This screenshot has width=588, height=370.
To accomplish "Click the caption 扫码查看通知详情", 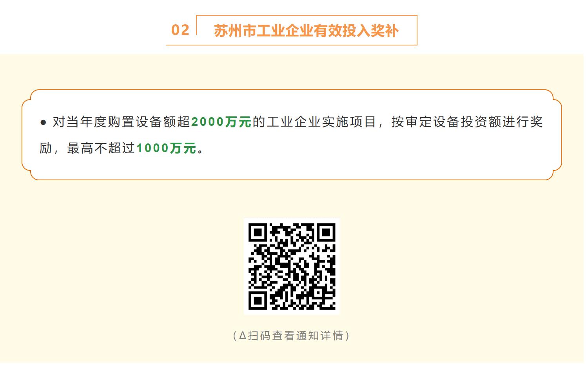I will coord(296,336).
